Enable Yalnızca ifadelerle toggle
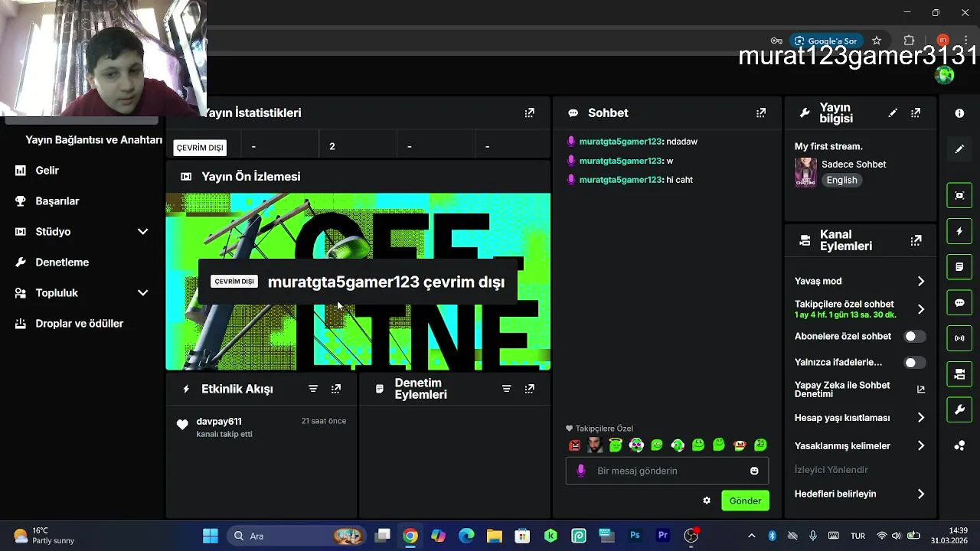 click(x=914, y=363)
